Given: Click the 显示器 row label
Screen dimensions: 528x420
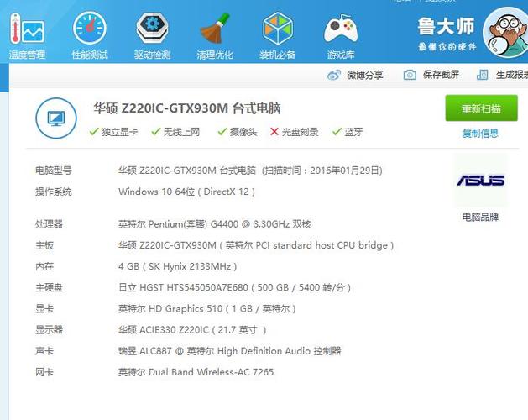Looking at the screenshot, I should (50, 330).
